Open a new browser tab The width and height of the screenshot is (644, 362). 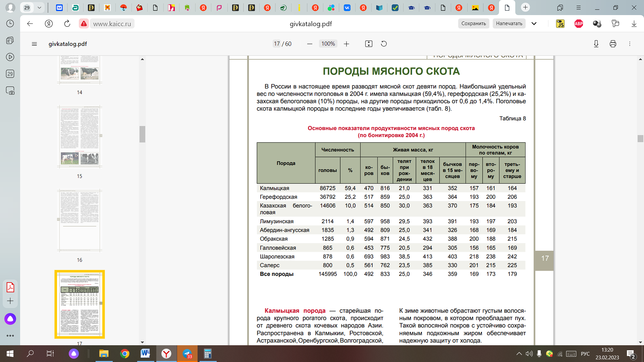pyautogui.click(x=525, y=7)
